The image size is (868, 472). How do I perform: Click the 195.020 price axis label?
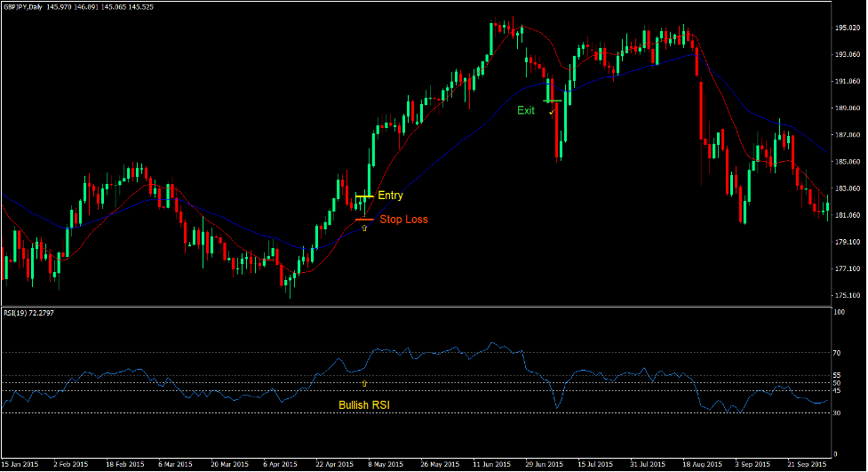point(848,28)
